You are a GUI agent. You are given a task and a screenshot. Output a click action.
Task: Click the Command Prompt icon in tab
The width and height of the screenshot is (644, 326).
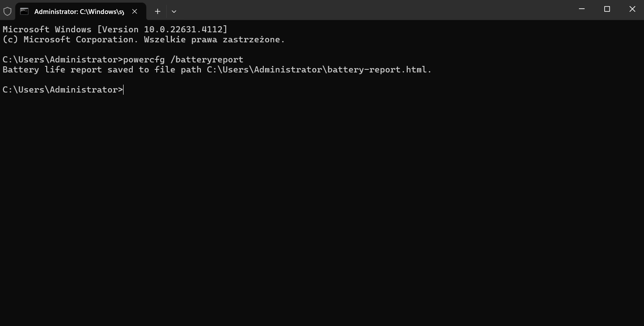[x=24, y=11]
